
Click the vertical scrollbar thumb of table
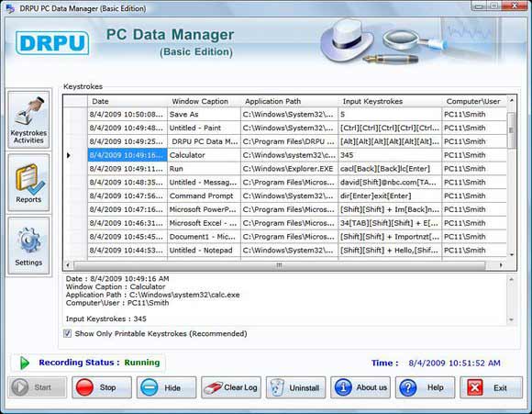point(511,130)
